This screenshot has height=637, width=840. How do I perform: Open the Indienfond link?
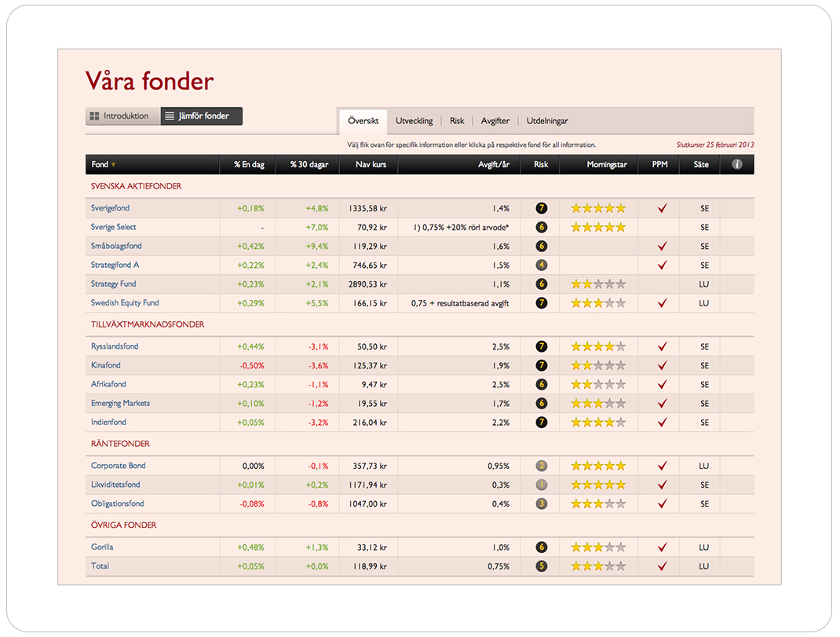tap(108, 422)
